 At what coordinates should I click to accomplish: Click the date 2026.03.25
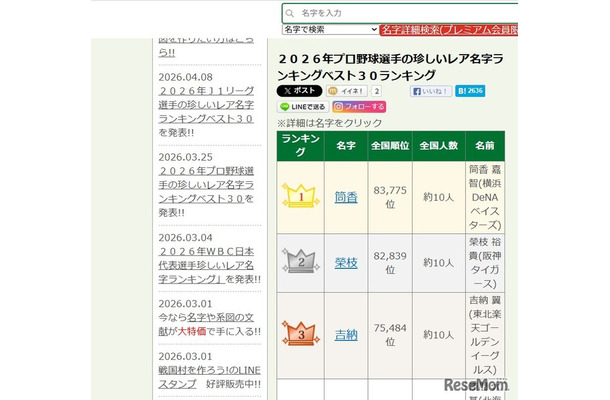point(186,157)
